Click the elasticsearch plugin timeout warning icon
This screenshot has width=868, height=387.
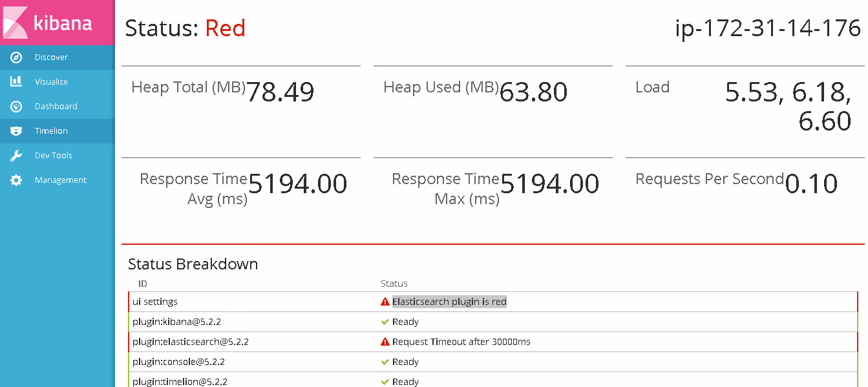[x=385, y=342]
